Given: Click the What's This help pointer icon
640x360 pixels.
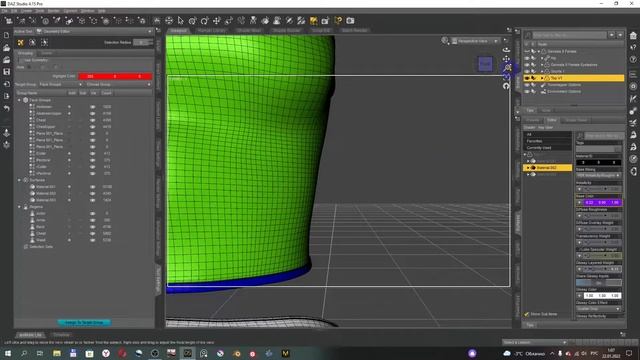Looking at the screenshot, I should [338, 20].
